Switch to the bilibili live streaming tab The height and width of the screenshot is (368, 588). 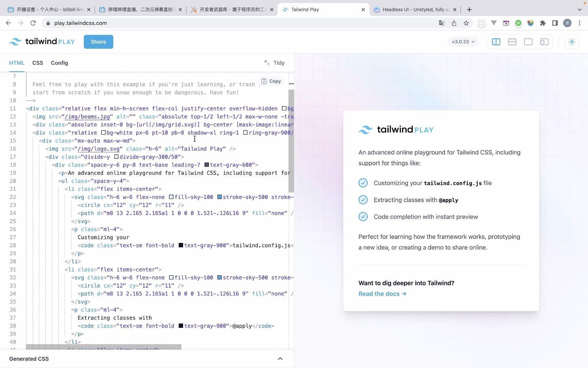[x=140, y=10]
